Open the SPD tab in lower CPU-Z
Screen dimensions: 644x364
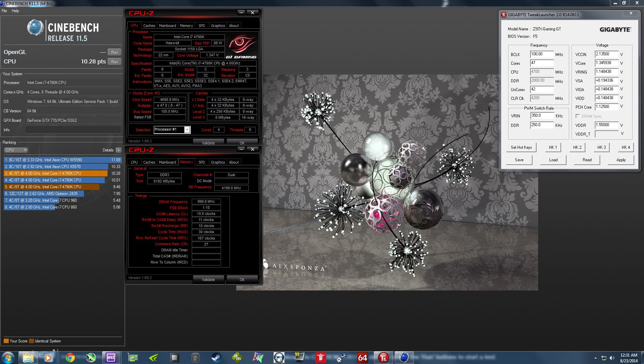tap(202, 162)
